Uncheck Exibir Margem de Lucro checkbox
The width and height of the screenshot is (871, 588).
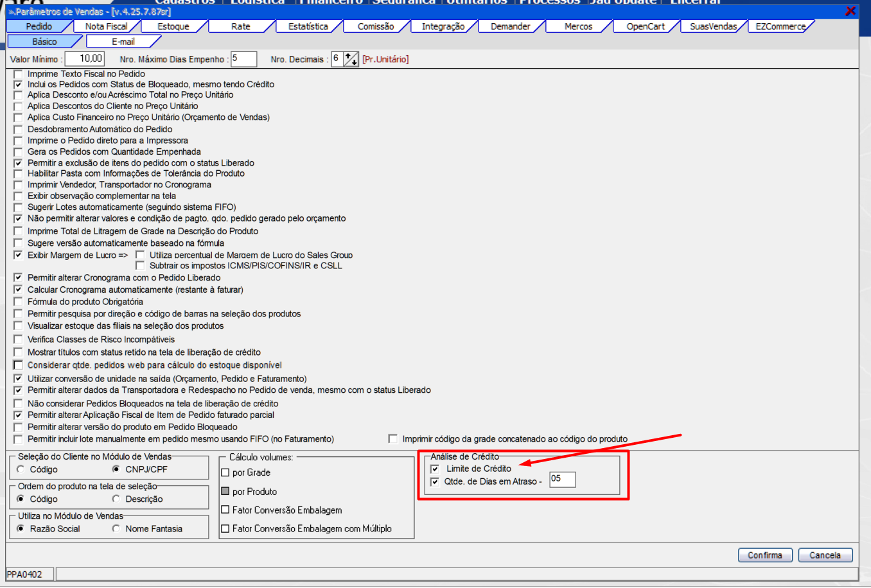18,255
